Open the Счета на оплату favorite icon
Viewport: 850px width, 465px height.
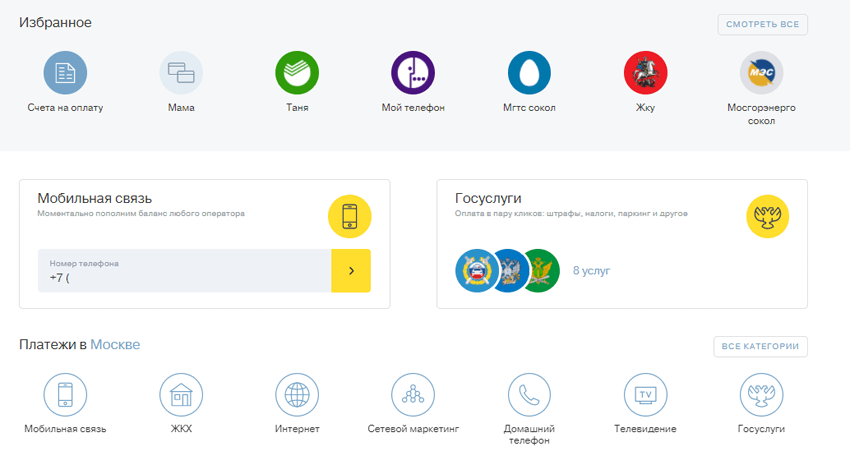65,73
